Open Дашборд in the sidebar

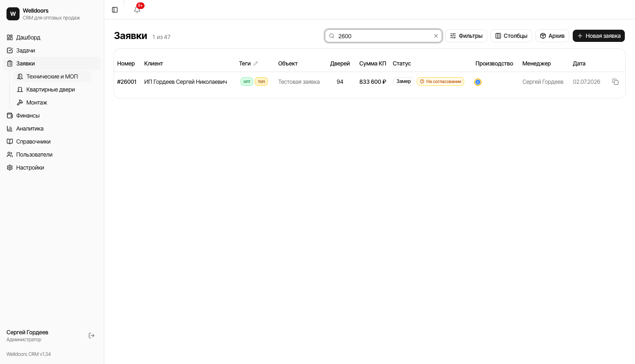click(52, 37)
